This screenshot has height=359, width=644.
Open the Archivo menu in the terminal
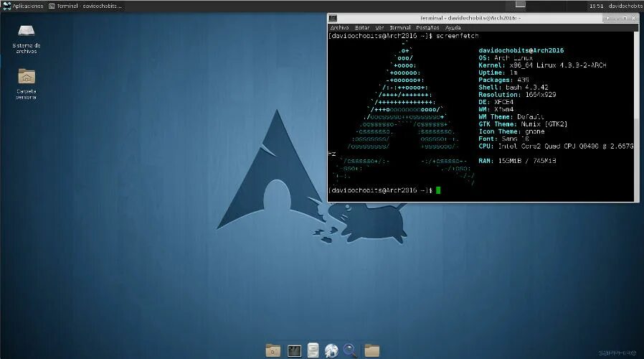click(339, 27)
